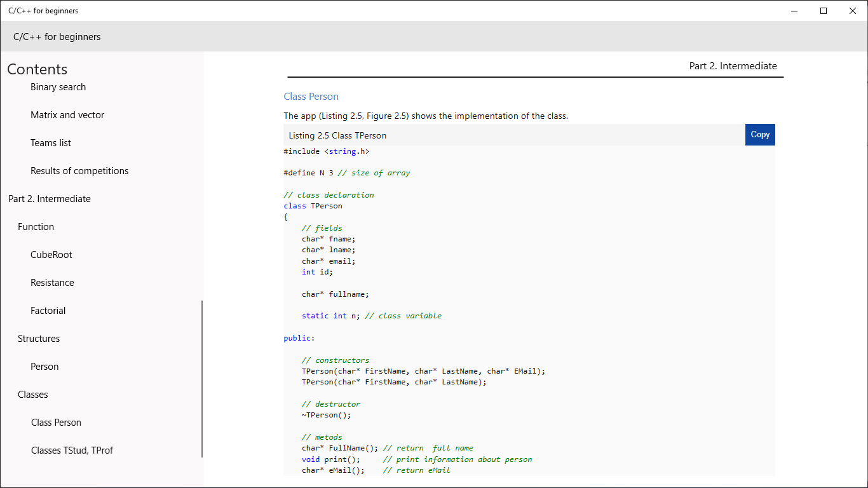This screenshot has width=868, height=488.
Task: Open the Person topic under Structures
Action: coord(44,366)
